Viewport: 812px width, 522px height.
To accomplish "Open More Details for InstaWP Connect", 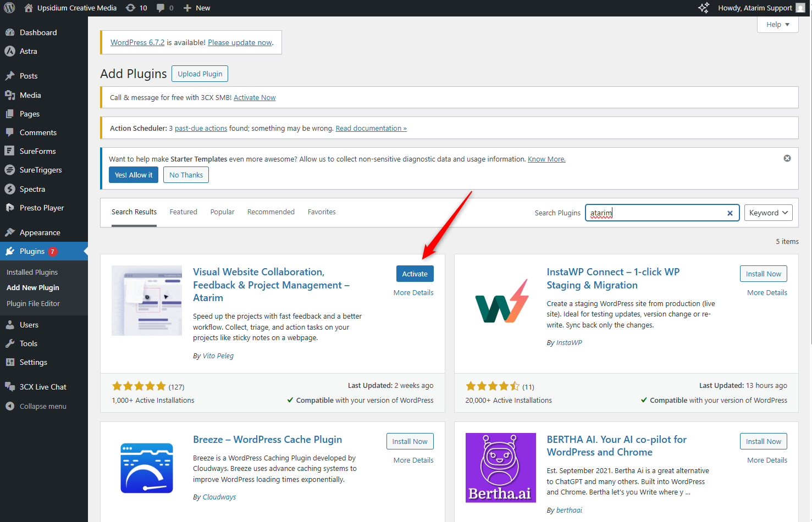I will point(767,293).
